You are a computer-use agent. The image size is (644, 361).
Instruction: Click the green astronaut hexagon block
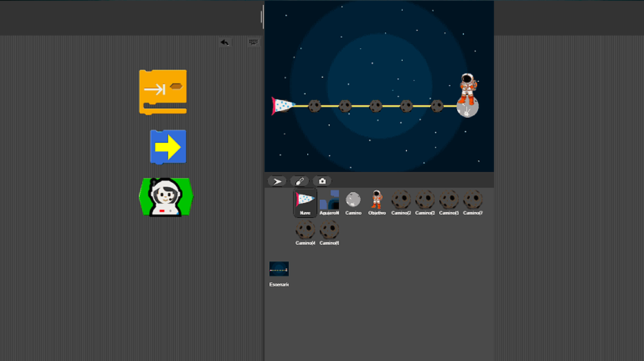pos(166,197)
